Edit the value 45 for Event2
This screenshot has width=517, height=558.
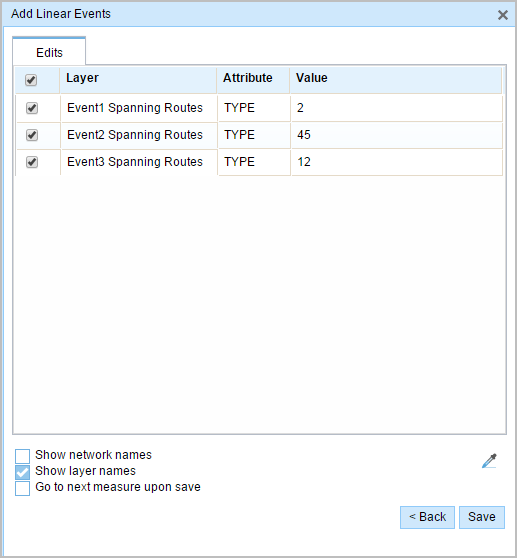397,135
